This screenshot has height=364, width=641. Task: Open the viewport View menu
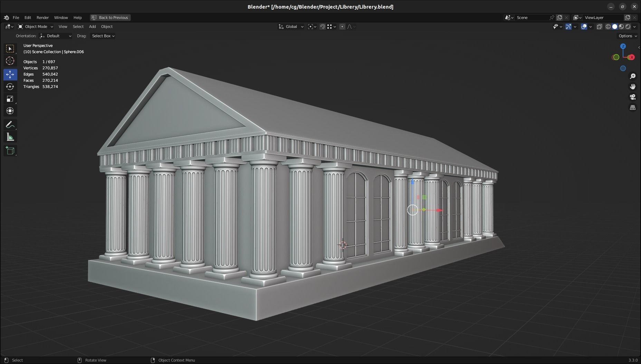(63, 27)
